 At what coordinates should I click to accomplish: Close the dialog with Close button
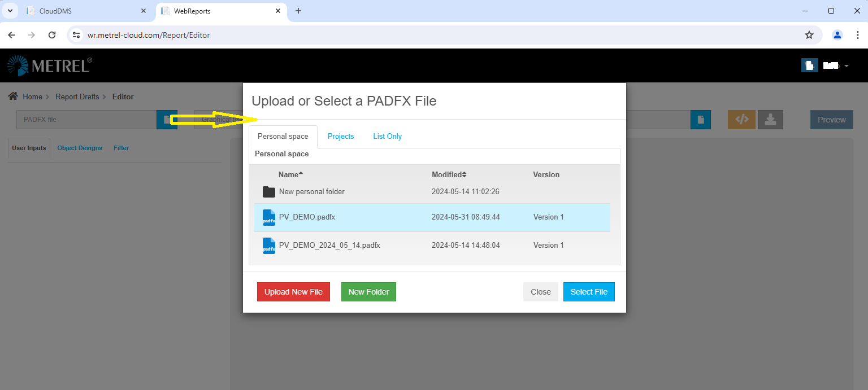point(540,292)
